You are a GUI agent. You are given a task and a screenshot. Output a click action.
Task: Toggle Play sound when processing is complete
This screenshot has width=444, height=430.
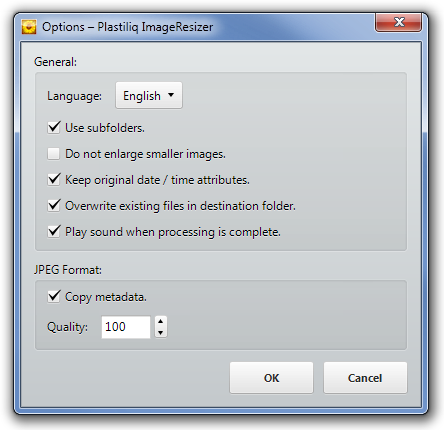54,232
